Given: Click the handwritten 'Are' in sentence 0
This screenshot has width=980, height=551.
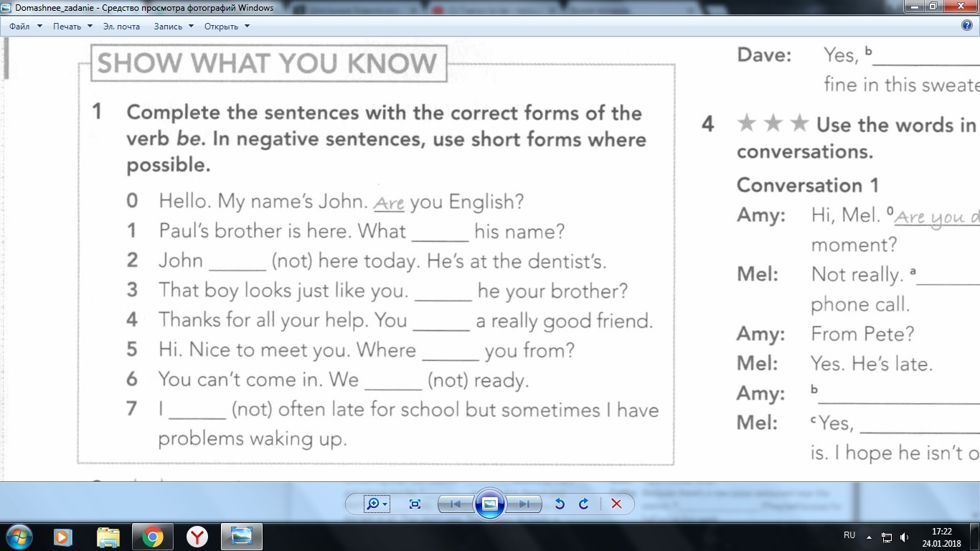Looking at the screenshot, I should (390, 202).
